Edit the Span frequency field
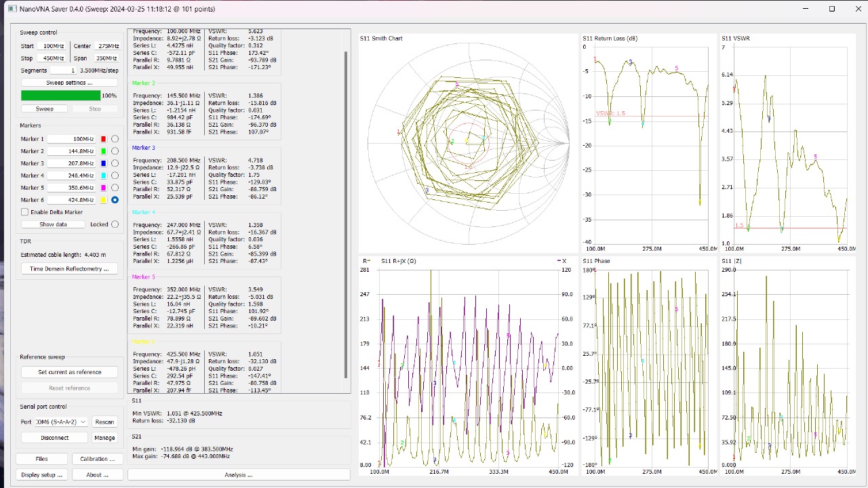 pos(106,58)
